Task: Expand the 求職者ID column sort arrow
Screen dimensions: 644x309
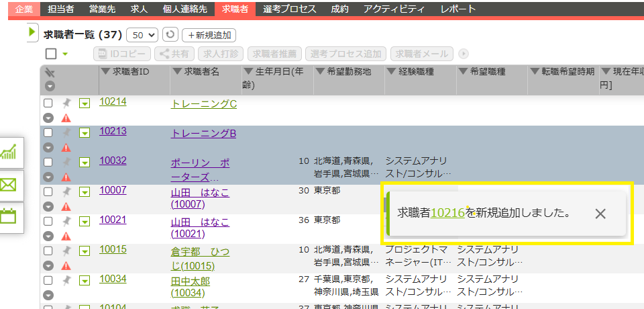Action: click(105, 72)
